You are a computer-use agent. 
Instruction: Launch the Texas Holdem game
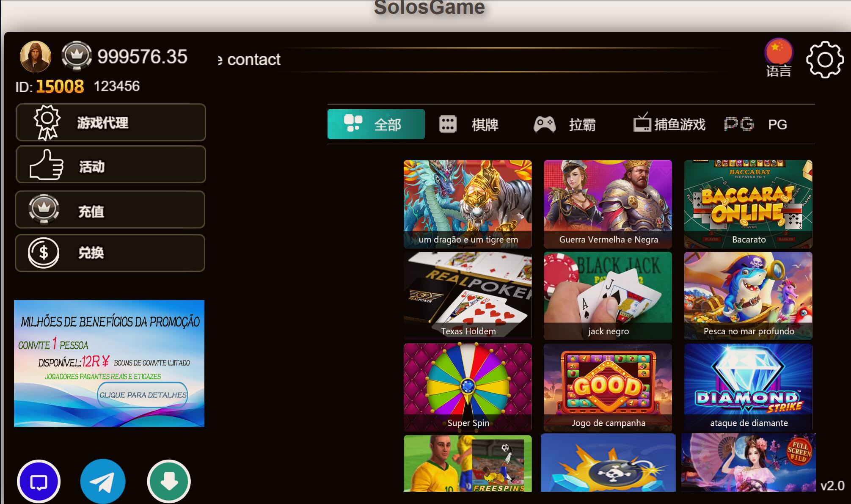click(468, 296)
